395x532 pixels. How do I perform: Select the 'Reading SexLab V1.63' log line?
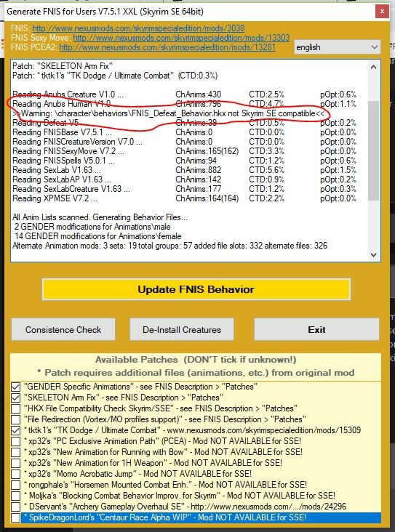185,170
